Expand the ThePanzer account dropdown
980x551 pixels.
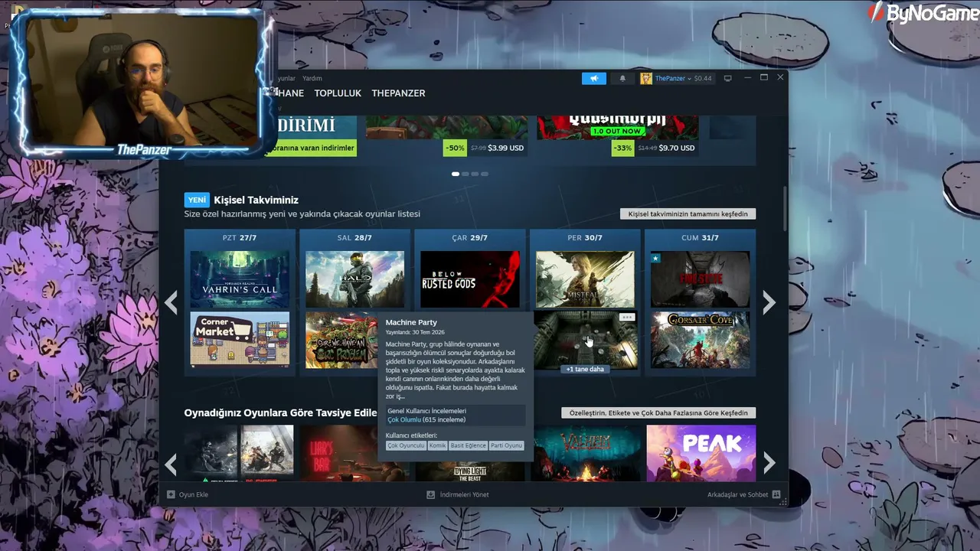[689, 79]
